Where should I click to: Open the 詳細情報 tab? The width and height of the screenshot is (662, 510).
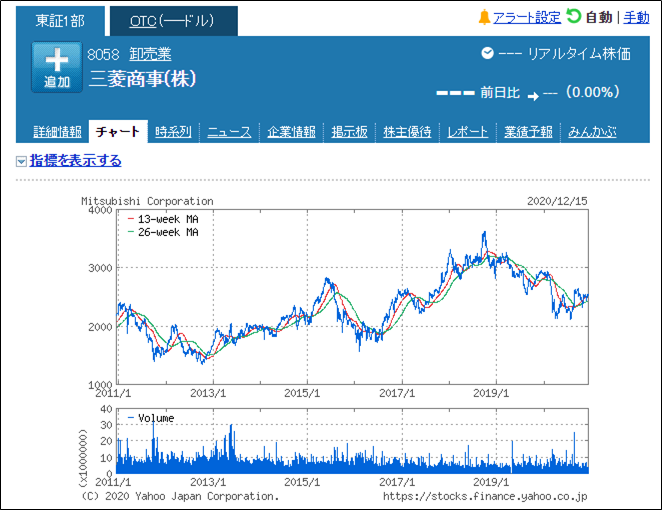pyautogui.click(x=57, y=132)
